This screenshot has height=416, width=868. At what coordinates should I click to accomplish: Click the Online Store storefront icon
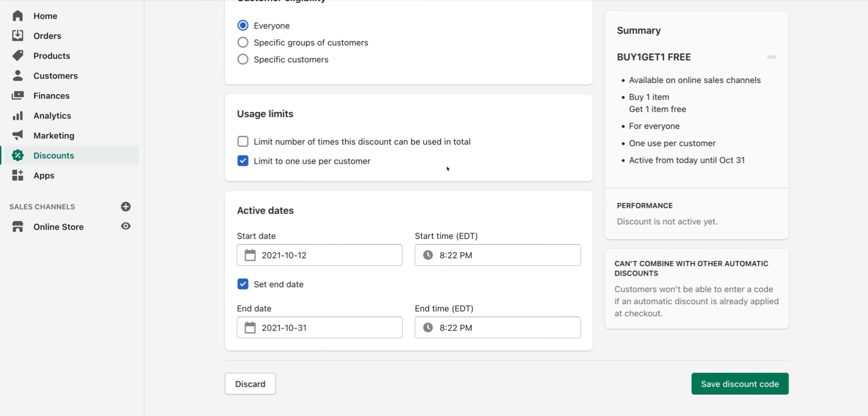(18, 227)
